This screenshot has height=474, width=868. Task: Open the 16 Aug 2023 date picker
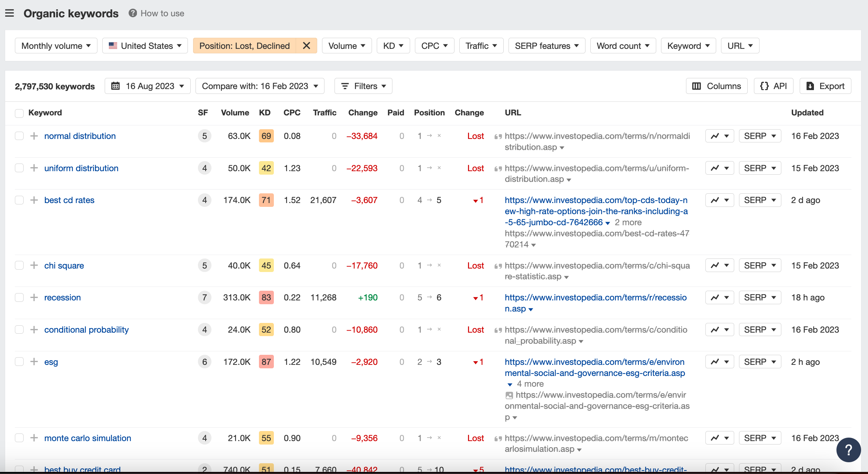tap(148, 86)
